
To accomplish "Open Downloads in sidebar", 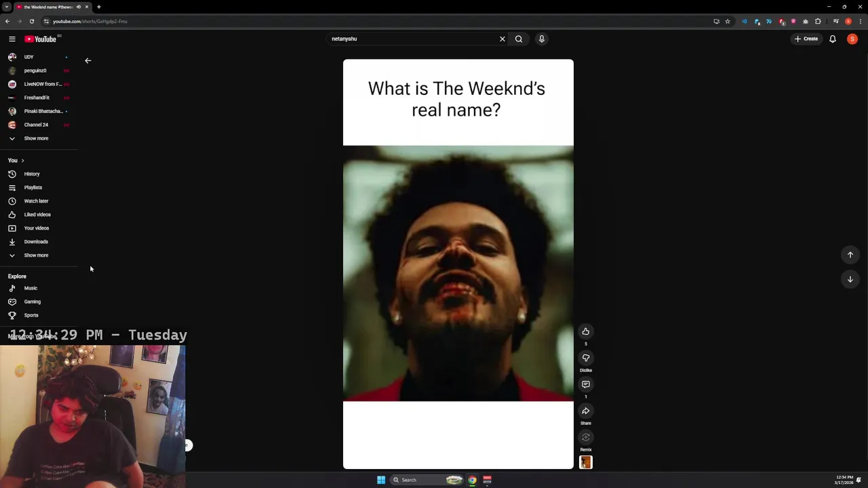I will (x=38, y=242).
